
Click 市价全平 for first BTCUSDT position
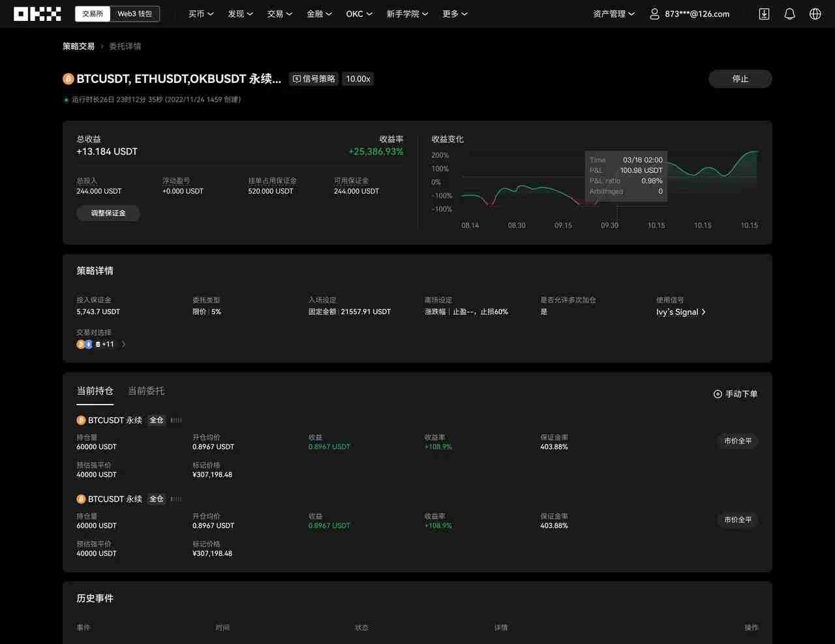point(738,441)
